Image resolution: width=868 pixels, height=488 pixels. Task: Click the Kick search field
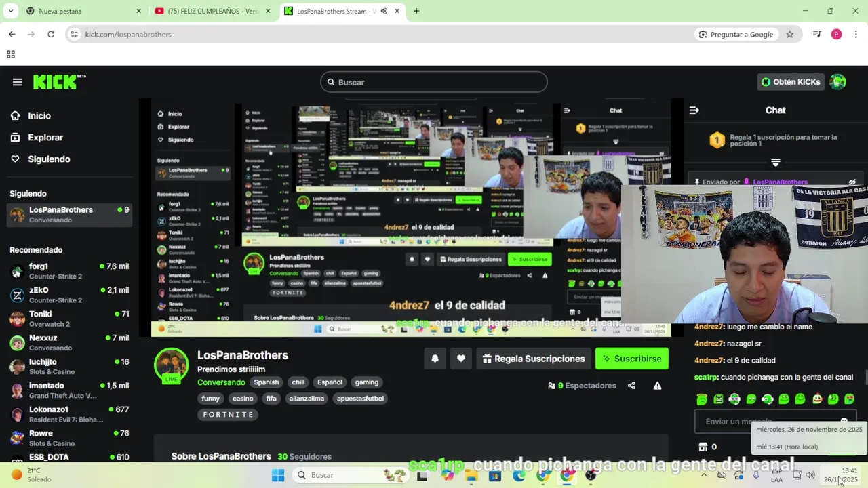(434, 82)
